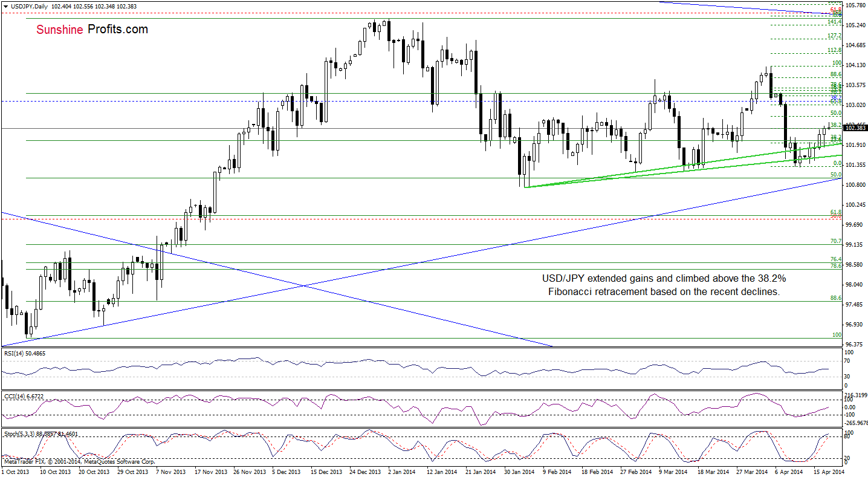Click price axis label 101.355
The height and width of the screenshot is (477, 868).
coord(856,165)
